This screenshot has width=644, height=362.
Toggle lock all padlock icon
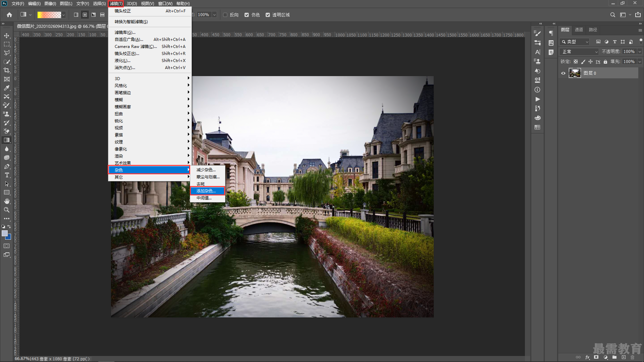tap(605, 62)
